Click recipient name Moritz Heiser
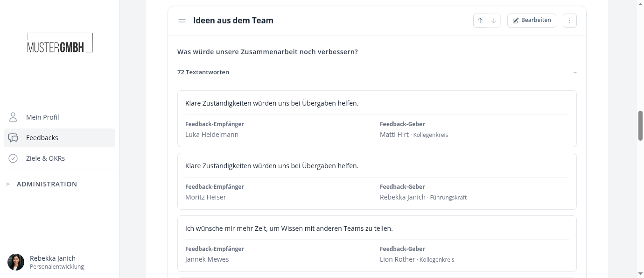The width and height of the screenshot is (644, 278). click(x=205, y=197)
